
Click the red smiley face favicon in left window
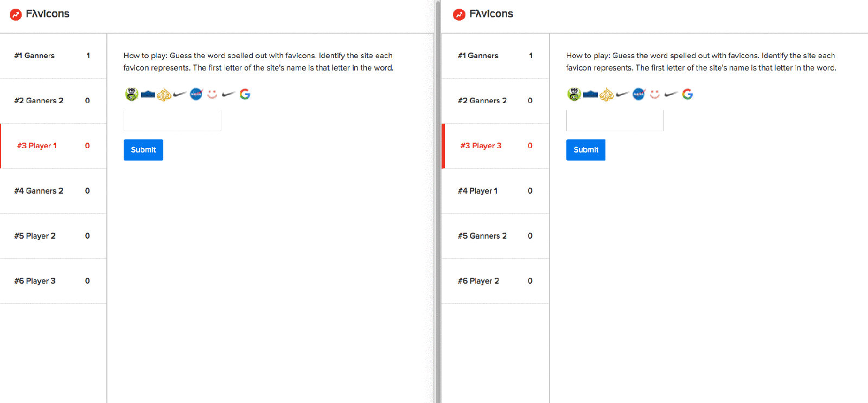click(212, 94)
